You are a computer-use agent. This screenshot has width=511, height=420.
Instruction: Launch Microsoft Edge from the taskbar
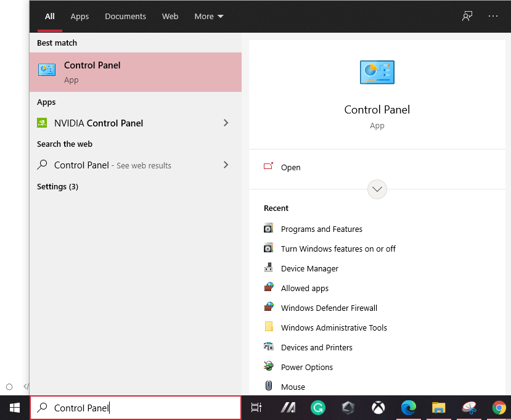point(408,408)
